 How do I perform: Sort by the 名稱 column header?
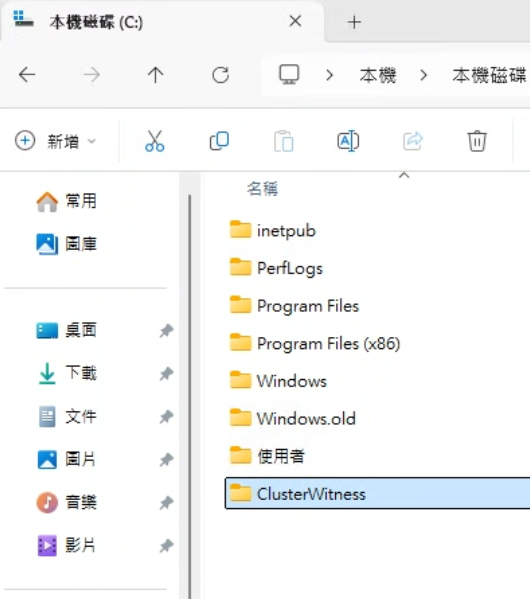(x=263, y=189)
